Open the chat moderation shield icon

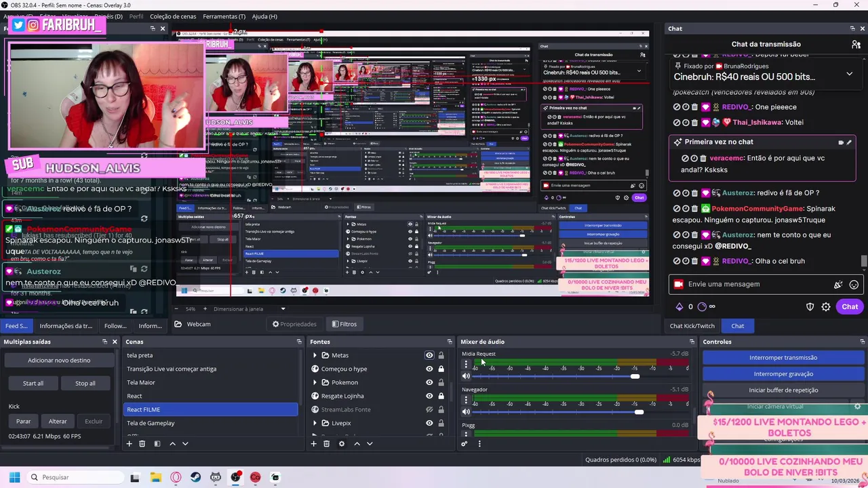coord(810,307)
